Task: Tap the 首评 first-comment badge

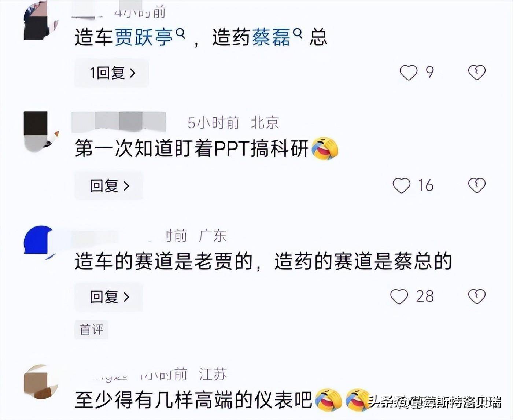Action: [92, 329]
